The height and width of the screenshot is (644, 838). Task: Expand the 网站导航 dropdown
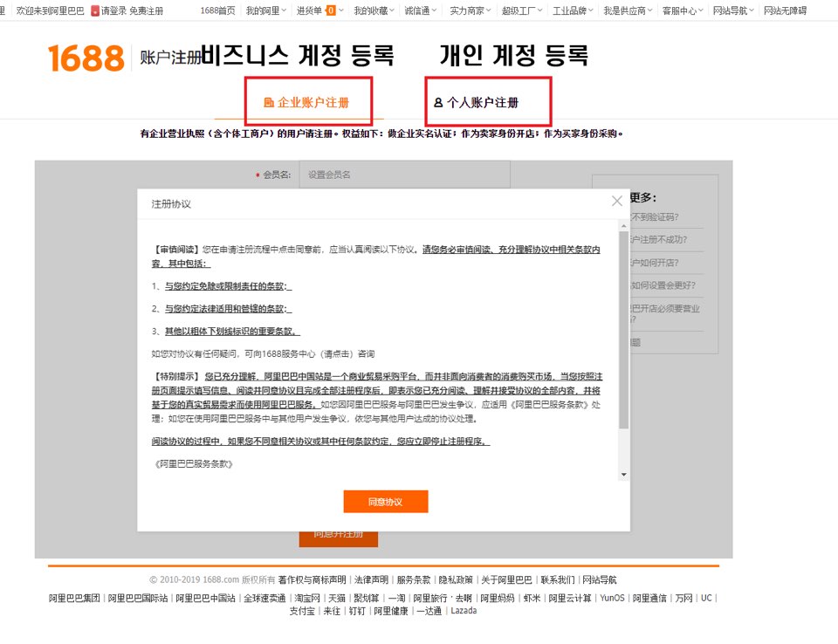click(733, 10)
